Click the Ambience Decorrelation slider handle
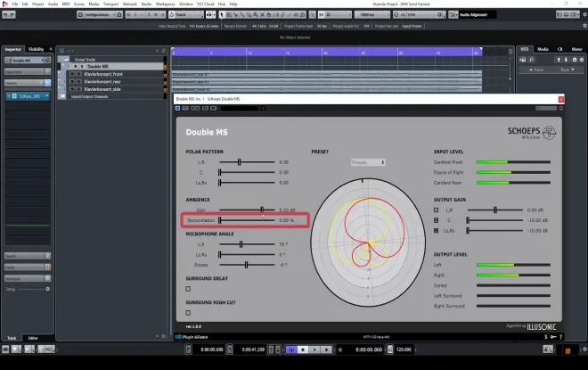 click(220, 220)
